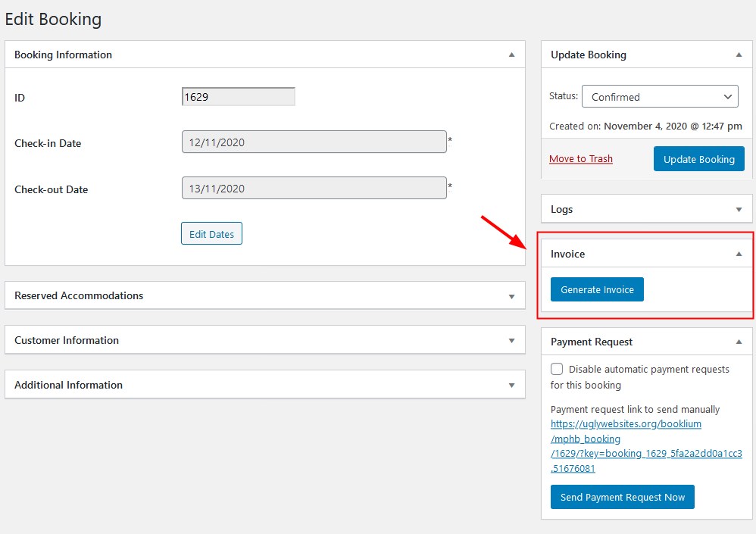
Task: Collapse the Payment Request panel arrow
Action: click(x=739, y=342)
